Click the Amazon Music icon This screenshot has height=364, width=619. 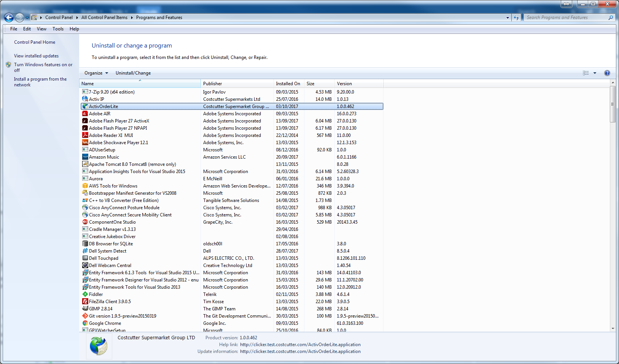85,157
